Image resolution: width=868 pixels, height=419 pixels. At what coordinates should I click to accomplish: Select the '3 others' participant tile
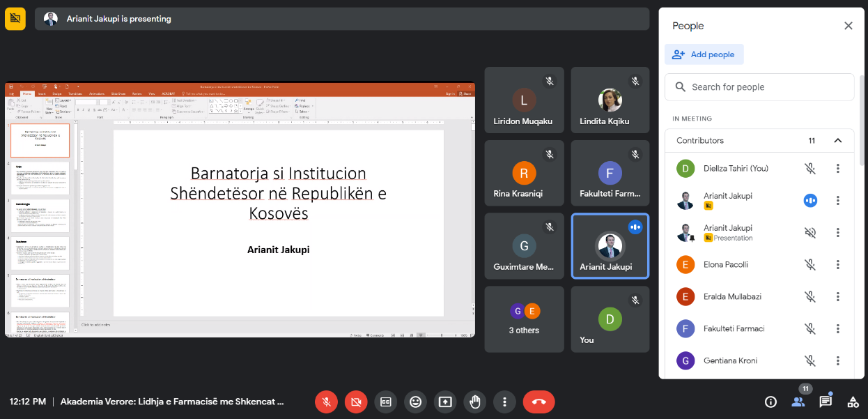(524, 320)
